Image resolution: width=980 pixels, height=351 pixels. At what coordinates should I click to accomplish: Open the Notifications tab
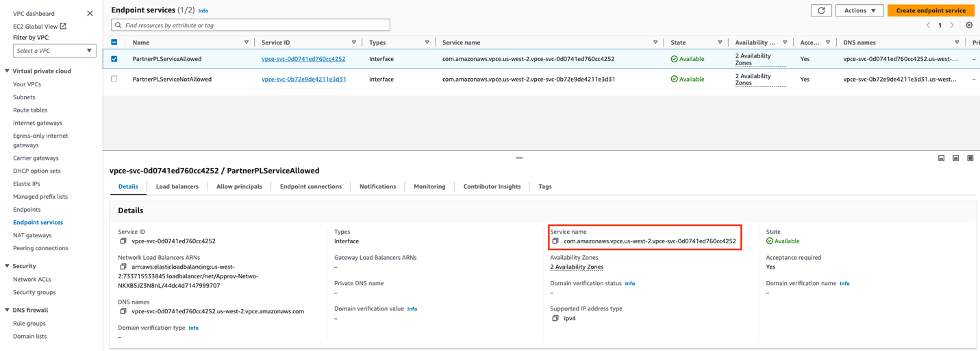pos(378,186)
